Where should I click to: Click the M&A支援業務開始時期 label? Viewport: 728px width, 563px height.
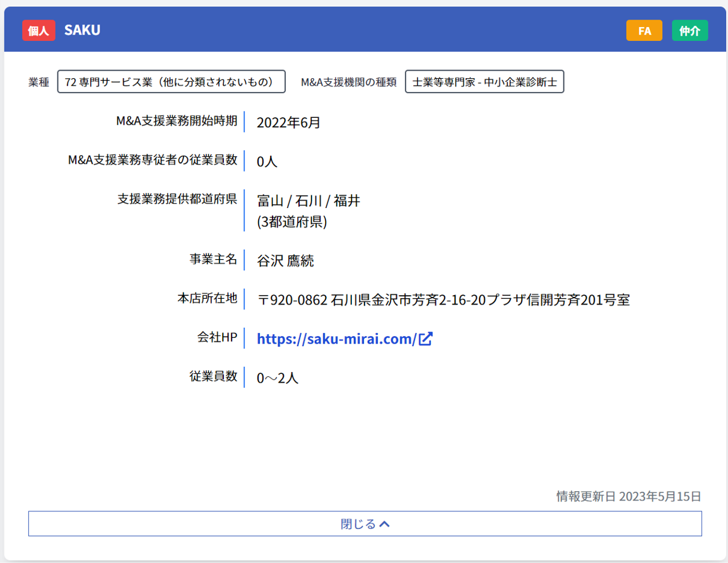point(177,120)
